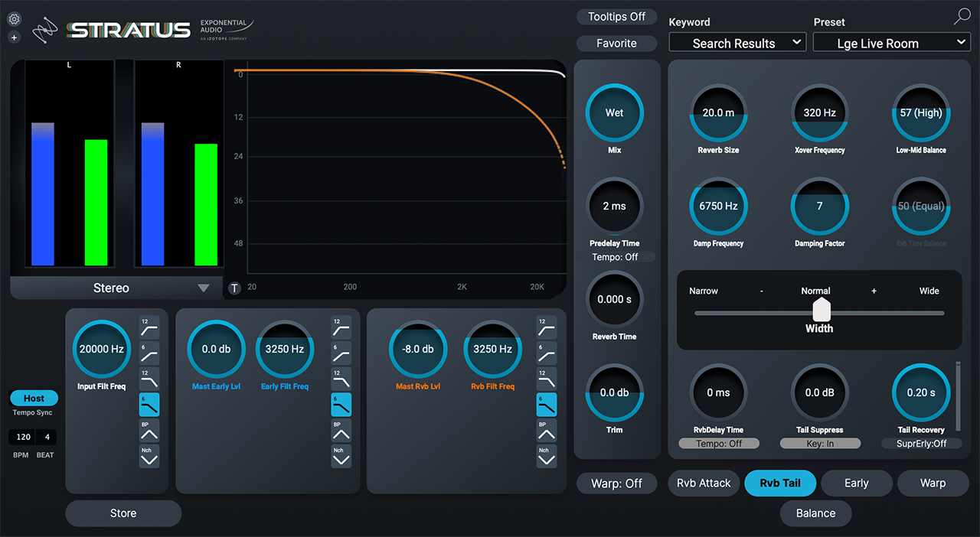Screen dimensions: 980x537
Task: Toggle the Predelay Tempo: Off switch
Action: click(x=615, y=257)
